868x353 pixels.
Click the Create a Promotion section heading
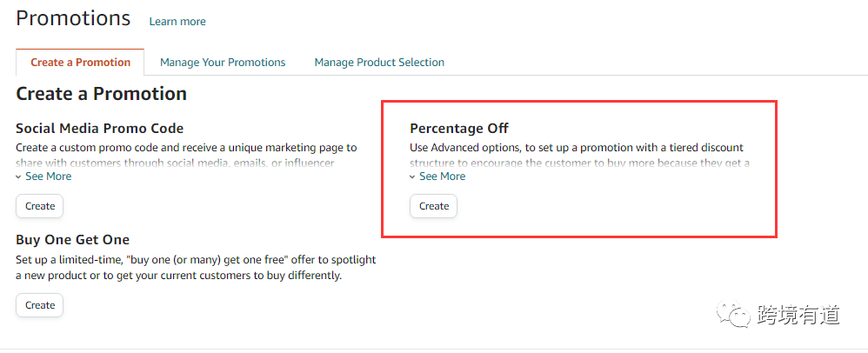[x=101, y=94]
